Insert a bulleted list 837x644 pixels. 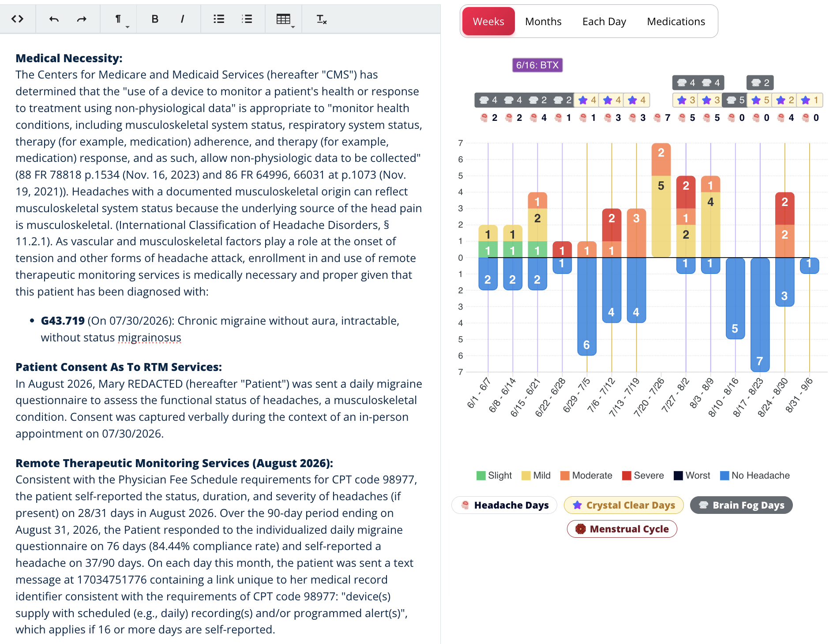pos(219,19)
